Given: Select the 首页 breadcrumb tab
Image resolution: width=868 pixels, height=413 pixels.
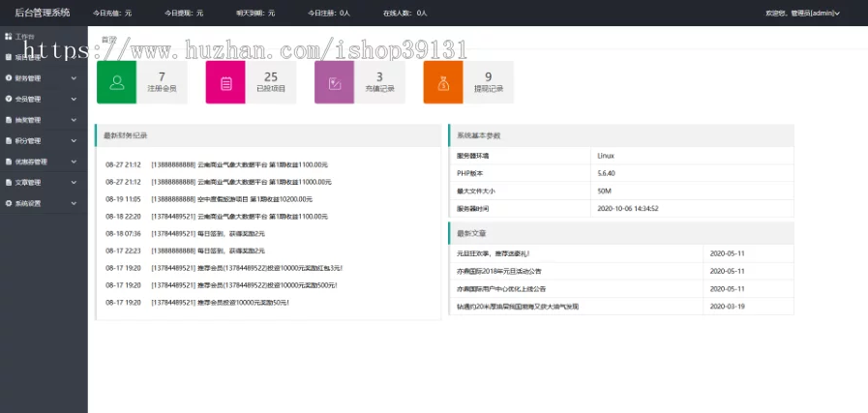Looking at the screenshot, I should tap(108, 40).
